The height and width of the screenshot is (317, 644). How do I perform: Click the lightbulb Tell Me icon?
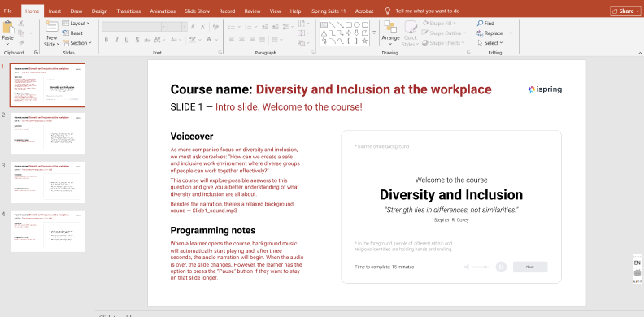pyautogui.click(x=387, y=11)
